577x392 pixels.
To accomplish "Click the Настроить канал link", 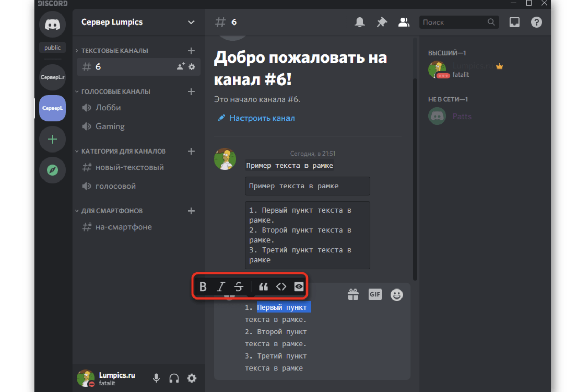I will click(262, 118).
